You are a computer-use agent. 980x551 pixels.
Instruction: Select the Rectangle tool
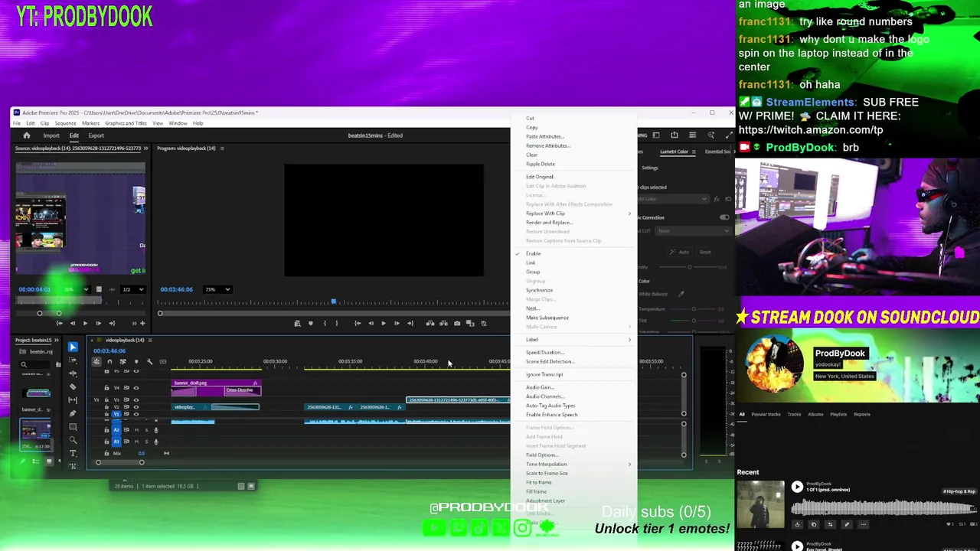click(x=73, y=427)
